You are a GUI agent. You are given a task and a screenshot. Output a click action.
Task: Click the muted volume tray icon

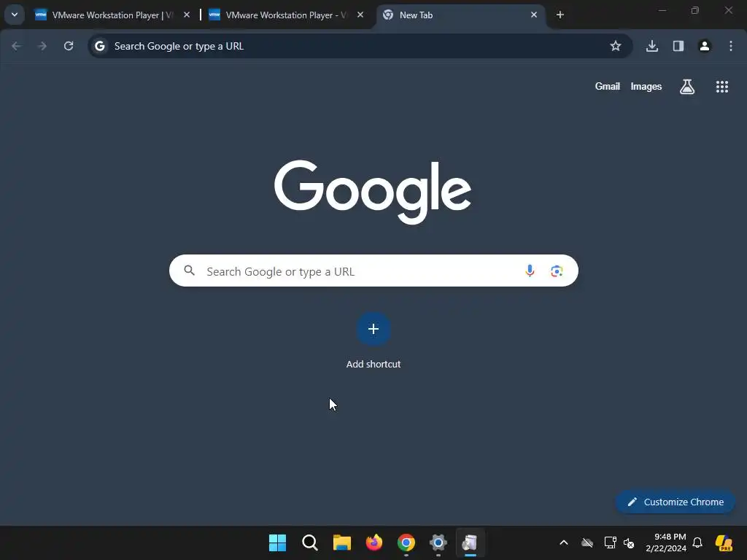pos(629,542)
